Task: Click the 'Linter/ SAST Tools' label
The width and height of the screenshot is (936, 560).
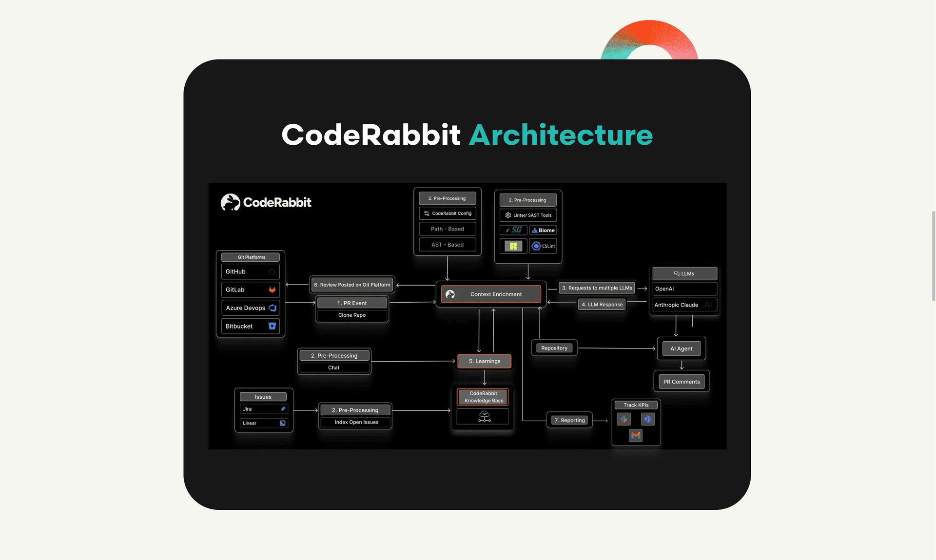Action: 532,215
